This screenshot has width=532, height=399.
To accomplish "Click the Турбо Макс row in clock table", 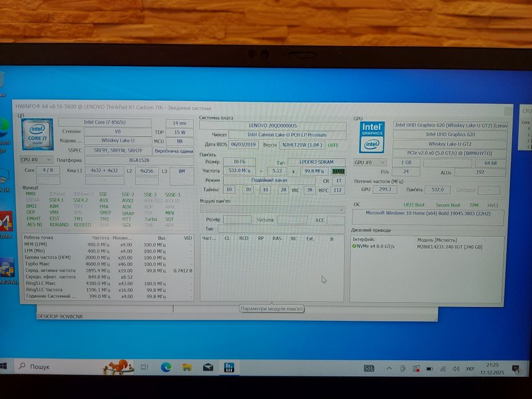I will click(x=108, y=264).
